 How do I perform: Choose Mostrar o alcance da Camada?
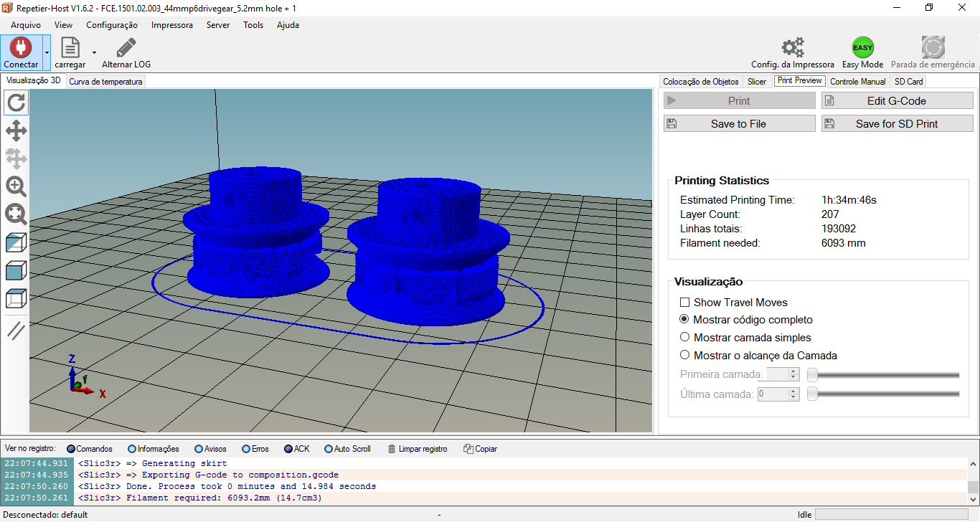tap(684, 355)
